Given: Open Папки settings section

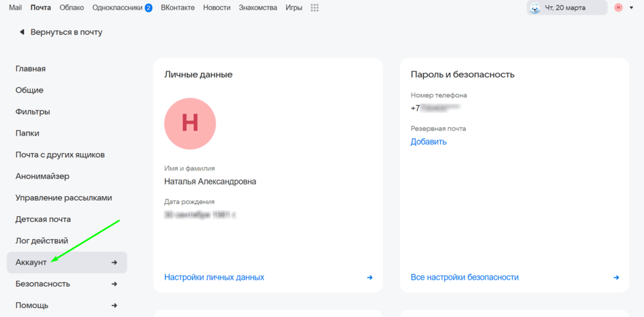Looking at the screenshot, I should (x=28, y=133).
